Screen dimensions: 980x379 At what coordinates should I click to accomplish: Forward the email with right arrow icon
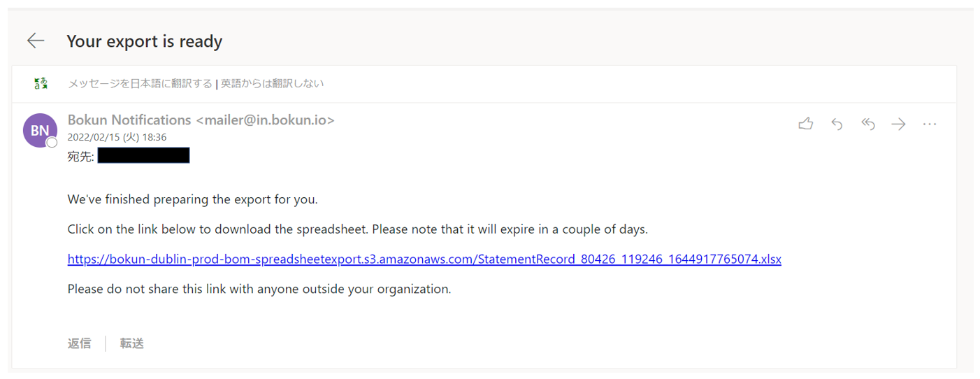[x=898, y=124]
